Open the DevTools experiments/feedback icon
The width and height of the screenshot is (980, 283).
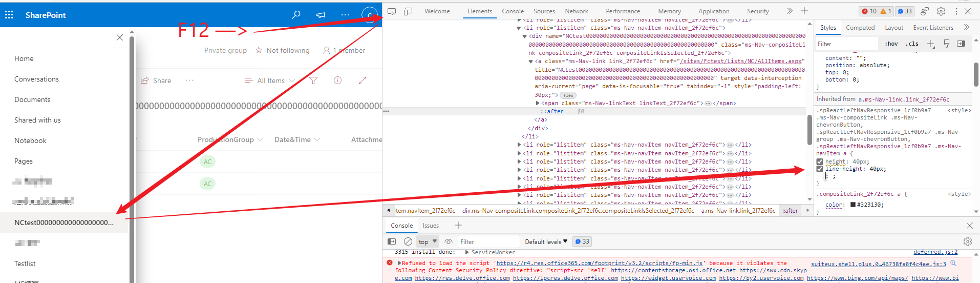point(925,11)
